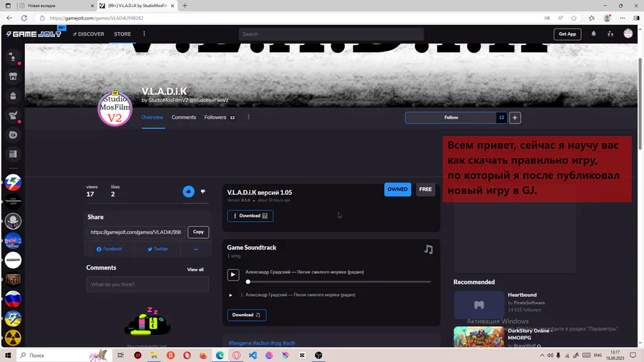Click the share URL field
Viewport: 644px width, 362px height.
pyautogui.click(x=135, y=232)
